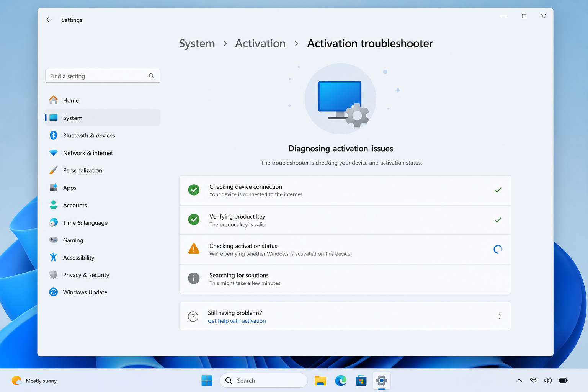Open the Mostly sunny weather widget

34,381
